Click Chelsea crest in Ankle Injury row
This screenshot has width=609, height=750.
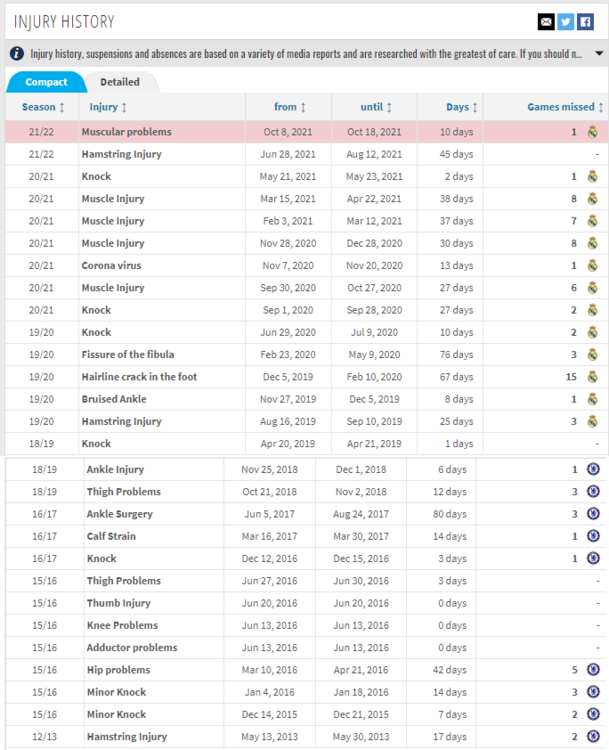pyautogui.click(x=593, y=469)
